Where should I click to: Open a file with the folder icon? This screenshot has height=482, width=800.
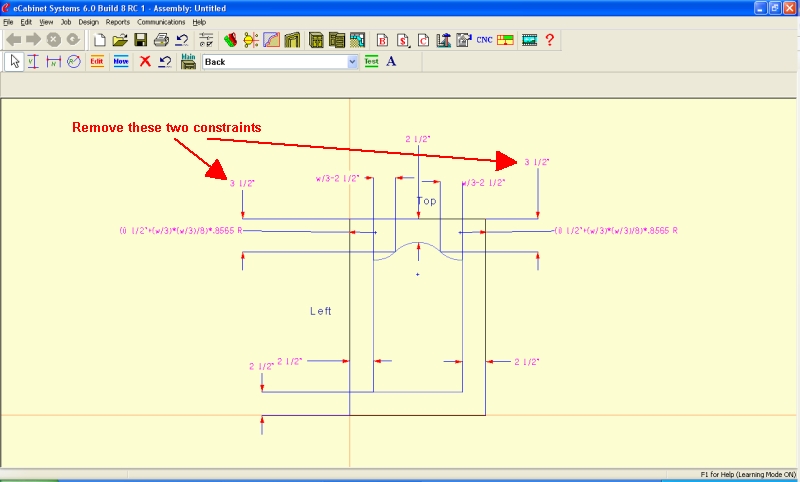[x=119, y=40]
